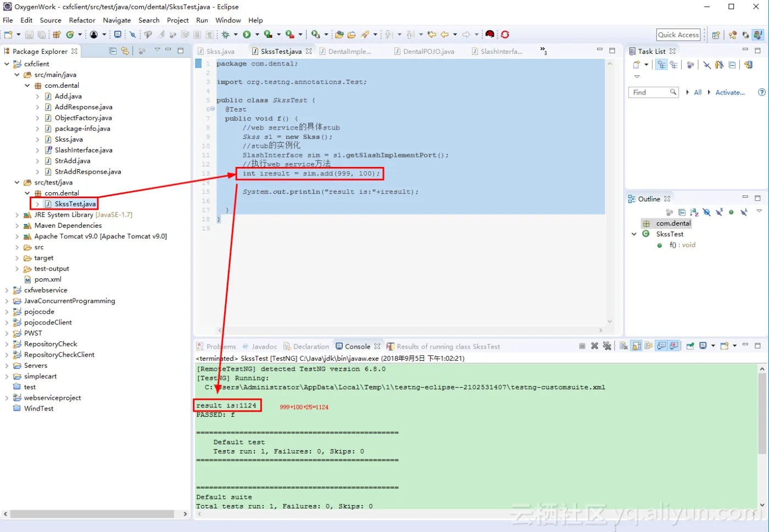Click Remove Launch X icon in Console
Image resolution: width=769 pixels, height=532 pixels.
pyautogui.click(x=594, y=346)
